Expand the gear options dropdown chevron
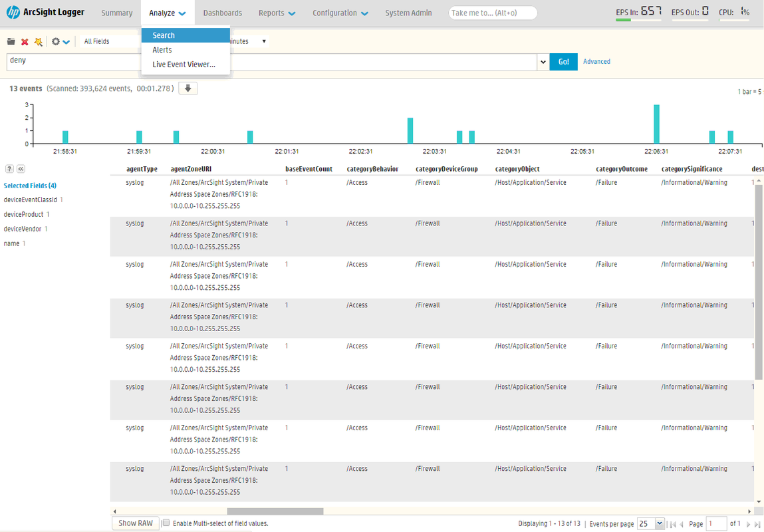764x532 pixels. 66,43
